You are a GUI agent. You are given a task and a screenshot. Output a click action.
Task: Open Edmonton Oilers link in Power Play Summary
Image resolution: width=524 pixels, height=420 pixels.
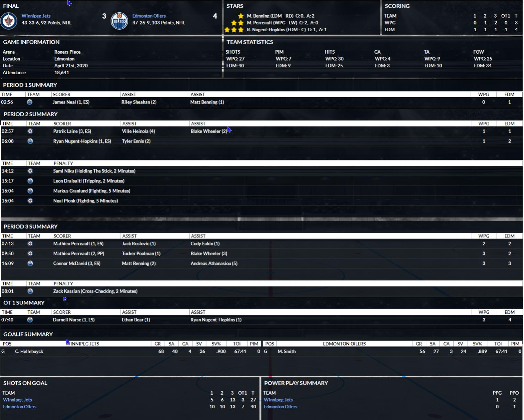(x=280, y=407)
